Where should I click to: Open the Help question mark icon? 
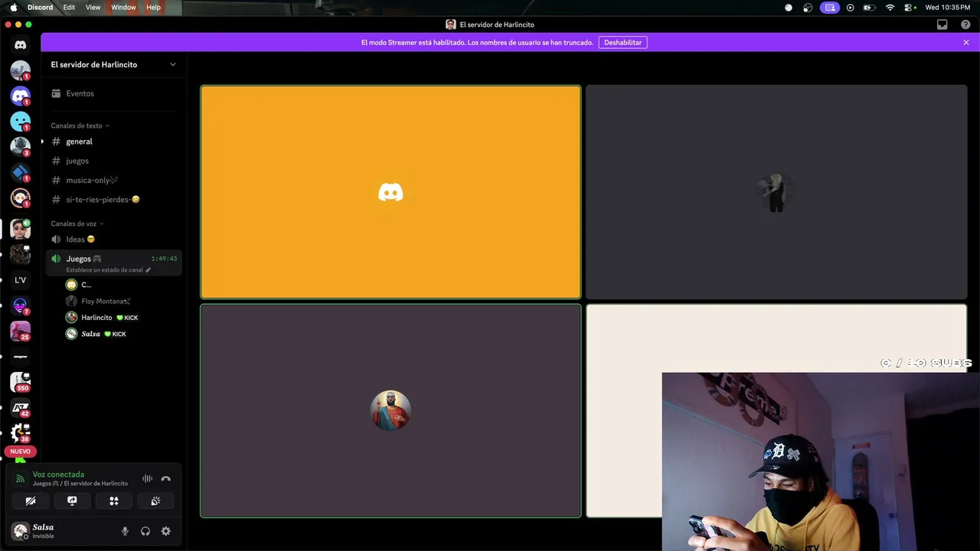coord(965,24)
